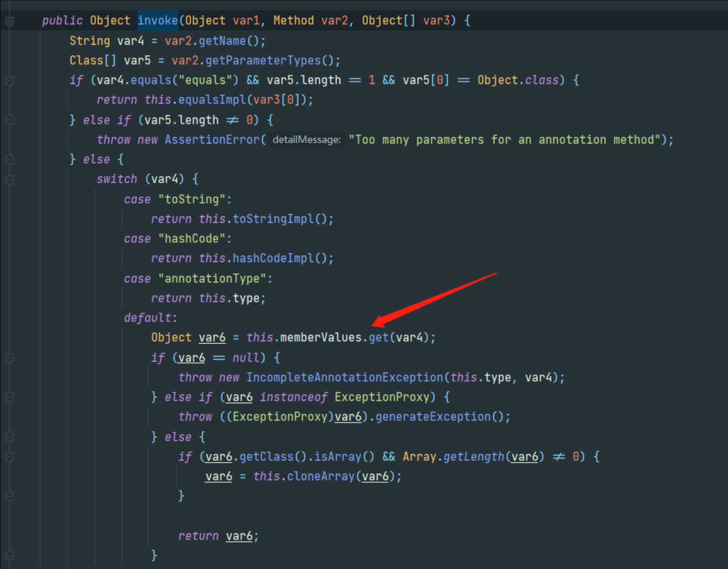Click 'var6' in the 'return var6;' line
The image size is (728, 569).
pos(239,536)
